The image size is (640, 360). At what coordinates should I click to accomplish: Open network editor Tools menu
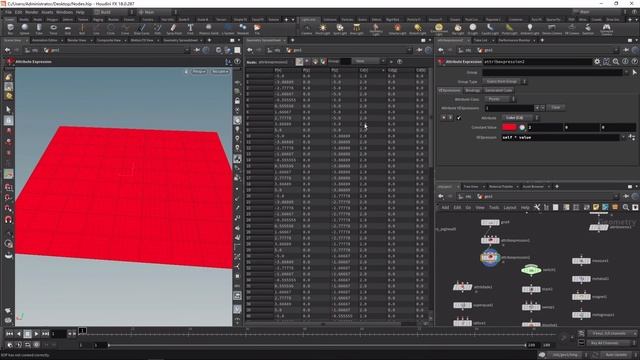click(x=494, y=207)
